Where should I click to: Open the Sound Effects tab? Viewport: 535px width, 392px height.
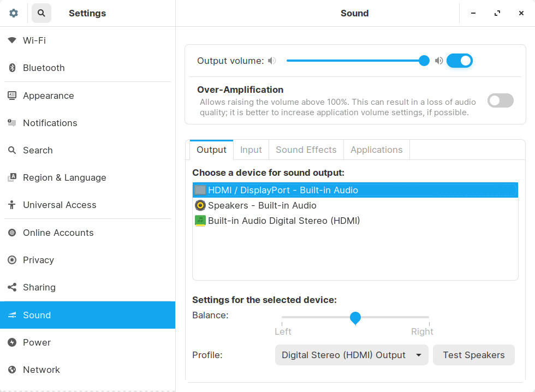pos(306,150)
